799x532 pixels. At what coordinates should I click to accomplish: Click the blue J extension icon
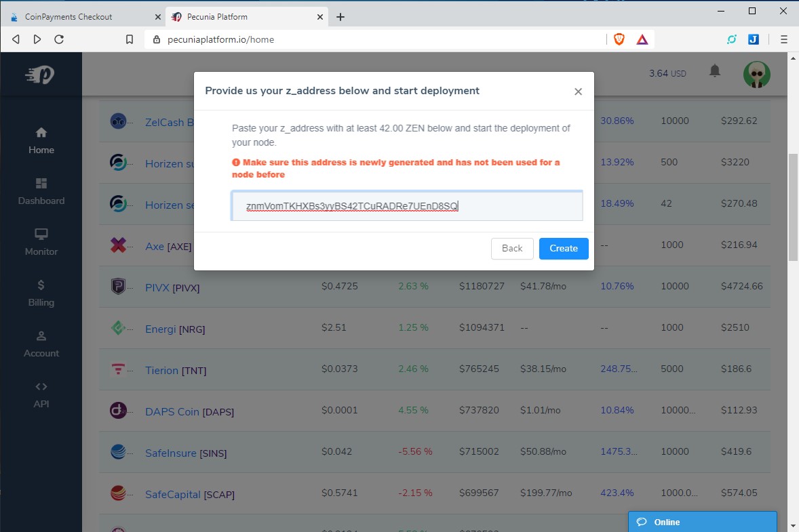[754, 39]
